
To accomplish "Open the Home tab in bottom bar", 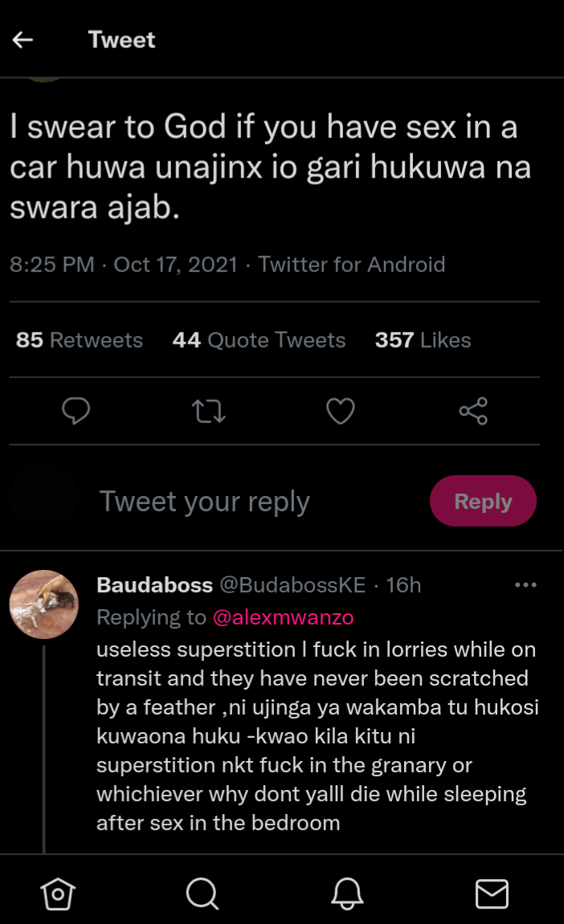I will [x=58, y=893].
